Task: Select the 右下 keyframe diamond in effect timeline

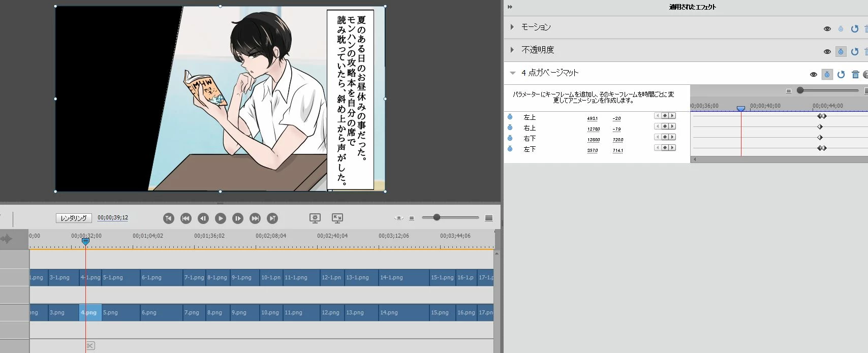Action: tap(820, 138)
